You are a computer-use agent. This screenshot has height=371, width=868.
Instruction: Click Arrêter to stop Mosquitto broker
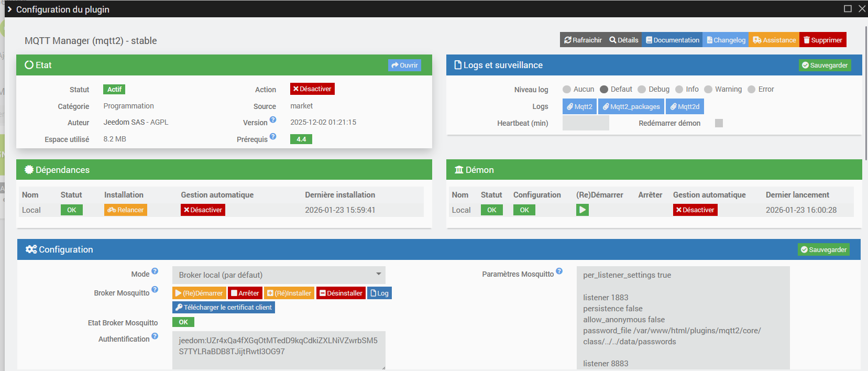pyautogui.click(x=245, y=293)
